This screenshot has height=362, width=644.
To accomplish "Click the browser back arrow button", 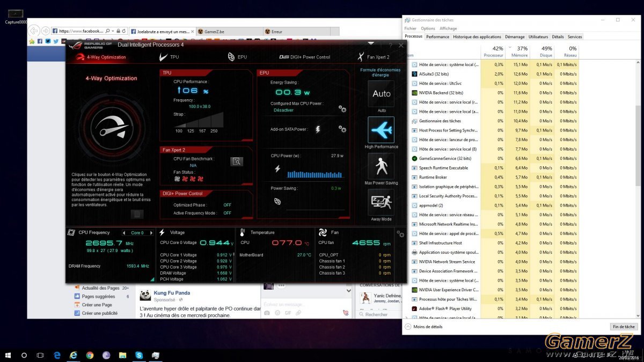I will (35, 31).
